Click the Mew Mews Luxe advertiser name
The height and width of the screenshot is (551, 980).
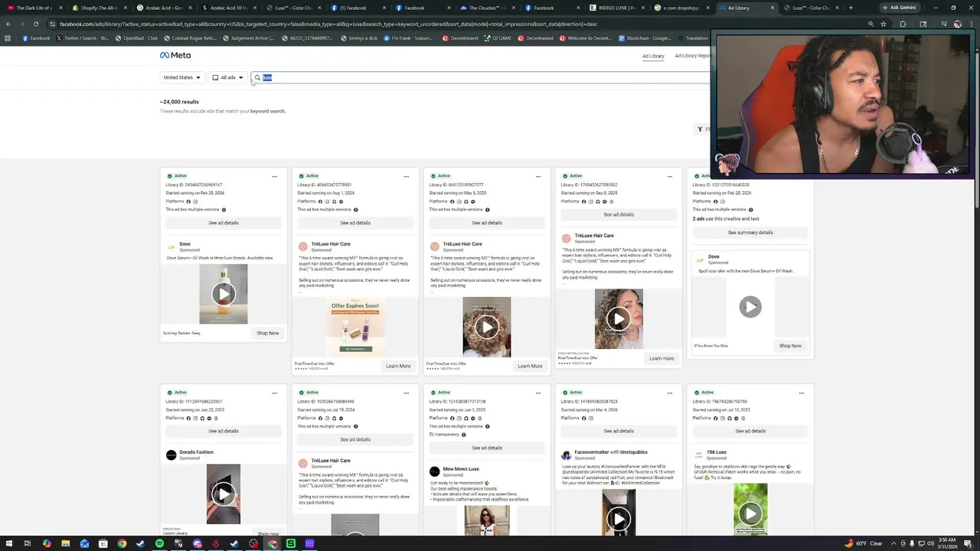461,469
